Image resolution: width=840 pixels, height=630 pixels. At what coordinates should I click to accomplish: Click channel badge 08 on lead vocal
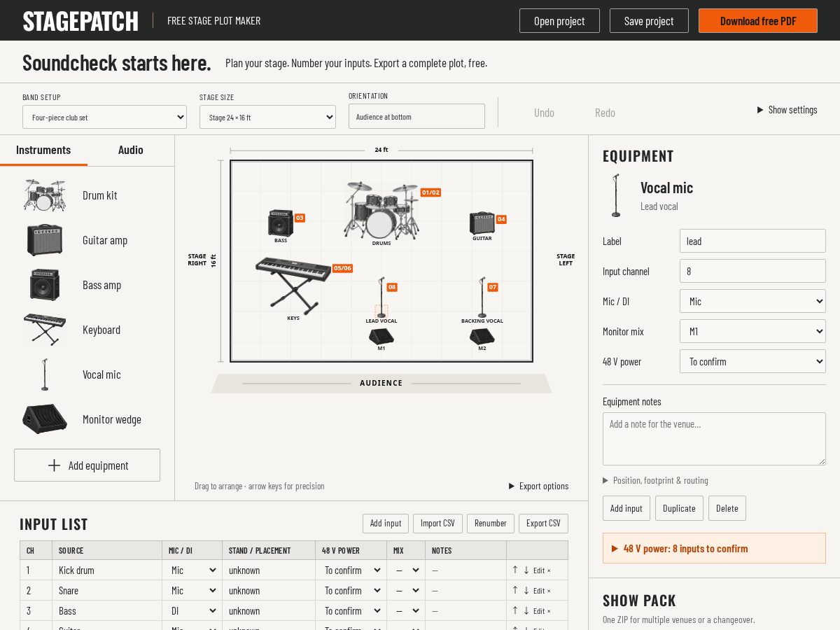pos(392,287)
